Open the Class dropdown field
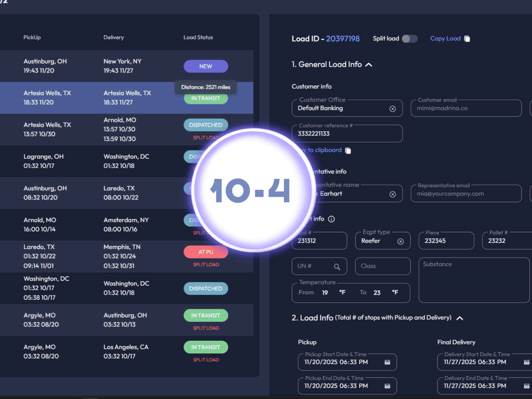This screenshot has width=532, height=399. (383, 266)
